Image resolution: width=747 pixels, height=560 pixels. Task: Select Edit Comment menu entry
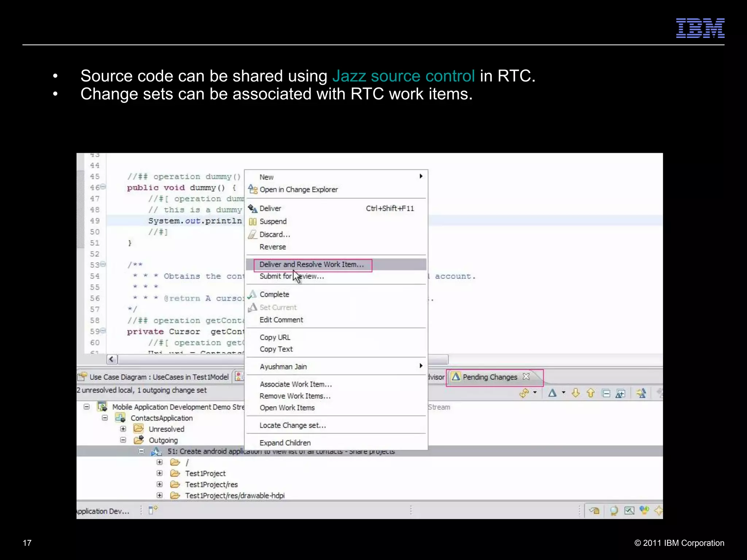[x=336, y=320]
